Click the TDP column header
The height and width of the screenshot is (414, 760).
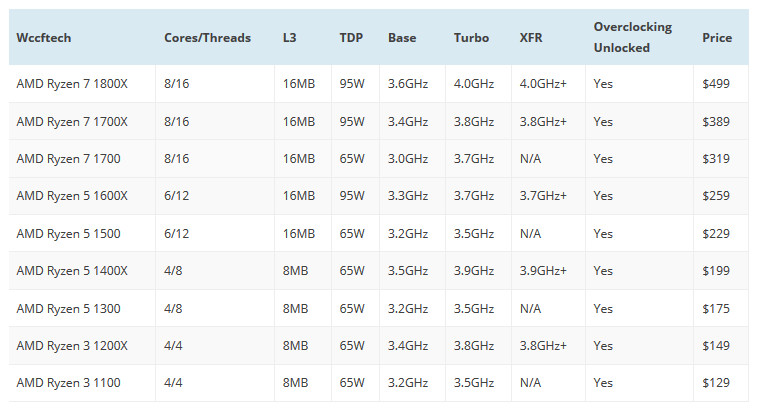point(352,38)
